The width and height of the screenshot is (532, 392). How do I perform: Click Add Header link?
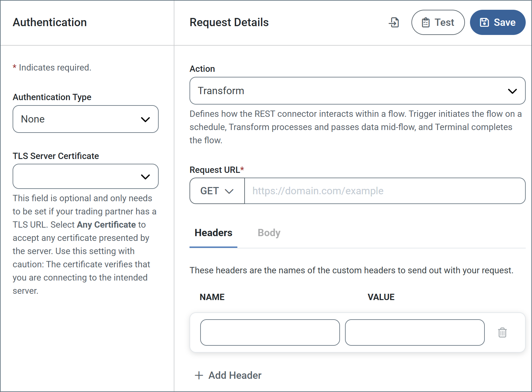[x=235, y=375]
